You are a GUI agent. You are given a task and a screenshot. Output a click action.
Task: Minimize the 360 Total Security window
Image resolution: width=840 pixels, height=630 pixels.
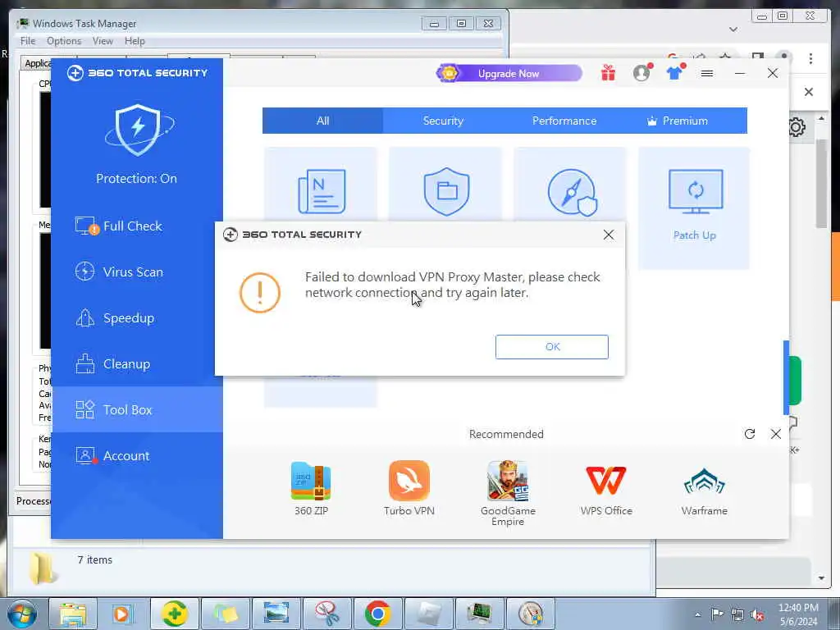(x=740, y=73)
